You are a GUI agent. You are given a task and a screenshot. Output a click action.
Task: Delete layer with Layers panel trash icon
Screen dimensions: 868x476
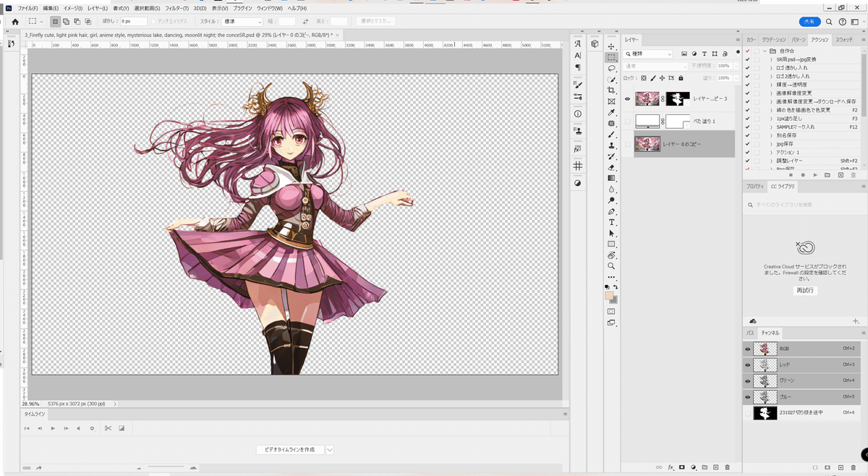(x=728, y=467)
